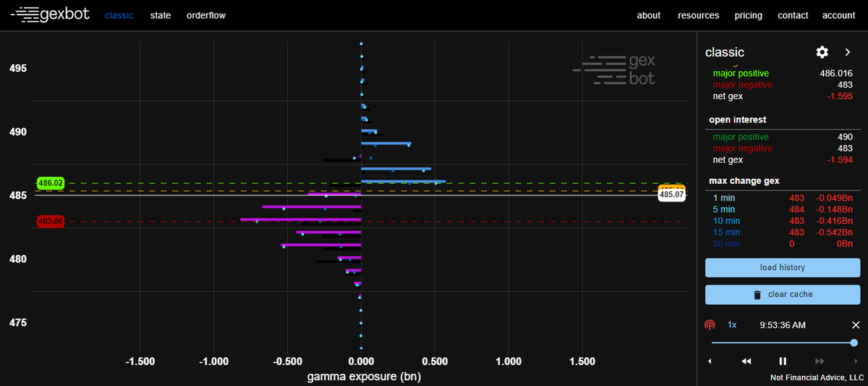Click the max change gex heading
Image resolution: width=868 pixels, height=386 pixels.
point(744,180)
